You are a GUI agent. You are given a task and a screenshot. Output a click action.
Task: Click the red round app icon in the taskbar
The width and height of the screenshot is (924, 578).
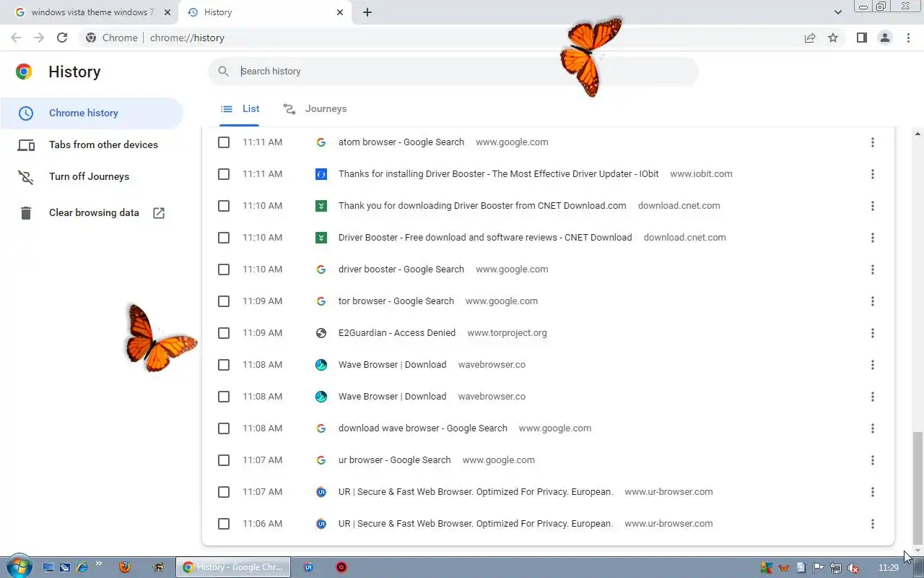point(342,567)
